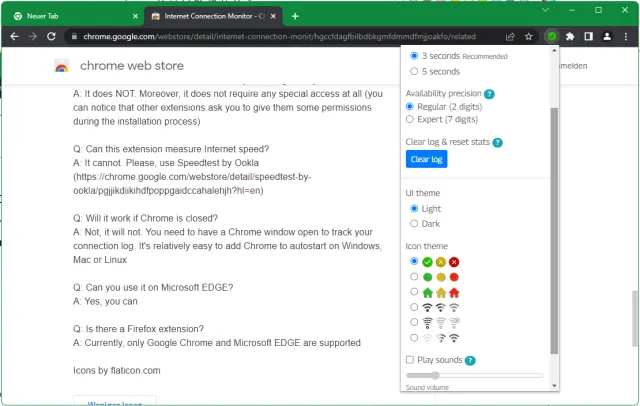Enable the Play sounds checkbox
This screenshot has width=640, height=406.
(x=410, y=359)
